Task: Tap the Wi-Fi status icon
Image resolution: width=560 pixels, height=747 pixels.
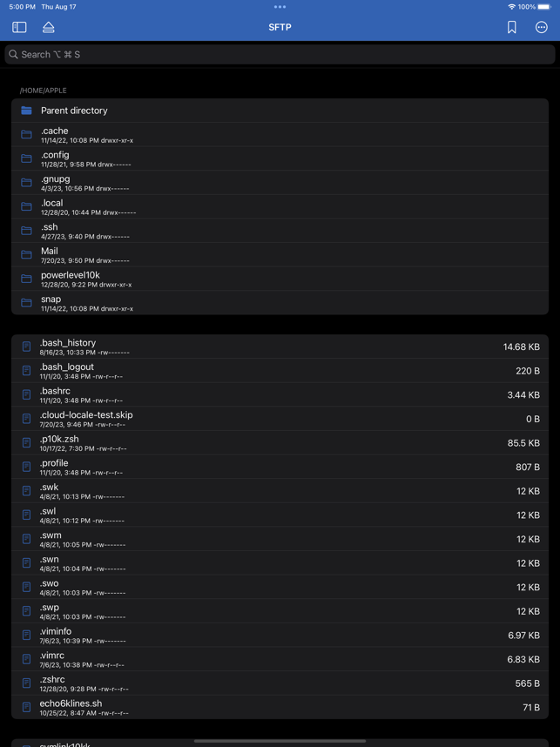Action: [x=512, y=7]
